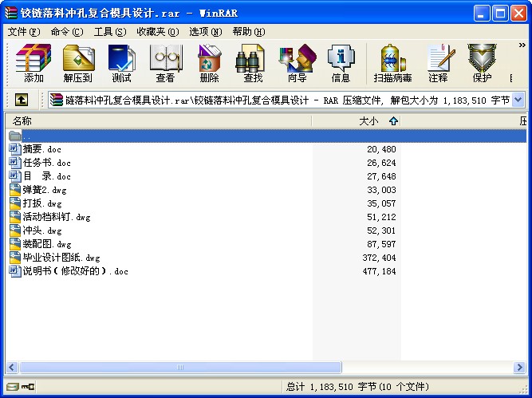Click the Word icon beside 摘要.doc
532x398 pixels.
point(15,149)
